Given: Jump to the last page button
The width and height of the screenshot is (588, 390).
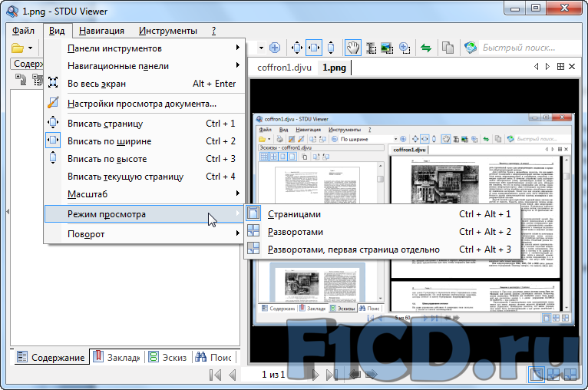Looking at the screenshot, I should click(x=332, y=375).
